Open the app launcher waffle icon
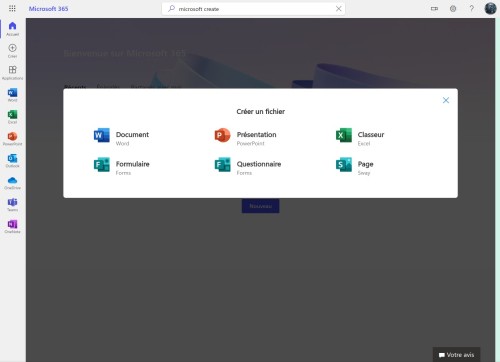 tap(12, 9)
